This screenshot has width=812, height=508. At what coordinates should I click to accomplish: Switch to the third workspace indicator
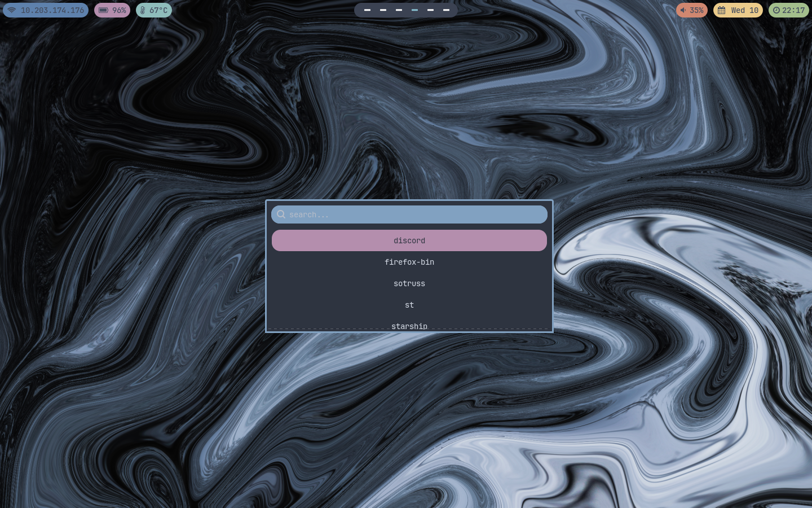[x=399, y=10]
